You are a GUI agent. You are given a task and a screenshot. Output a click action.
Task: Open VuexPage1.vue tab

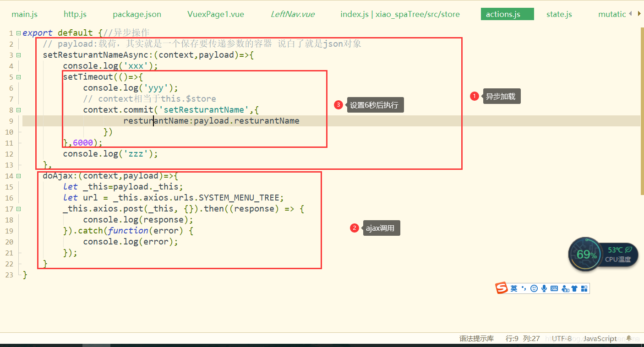point(216,14)
